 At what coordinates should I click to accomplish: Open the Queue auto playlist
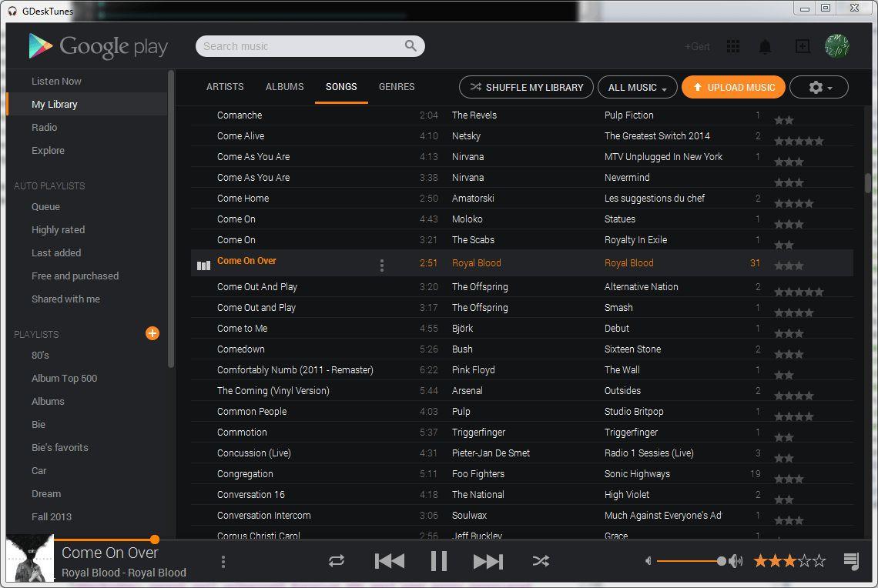[x=45, y=207]
